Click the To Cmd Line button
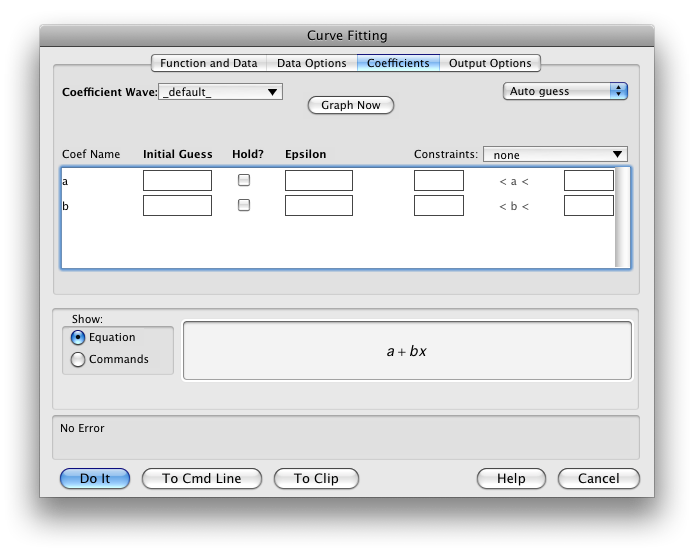Screen dimensions: 694x552 coord(202,479)
